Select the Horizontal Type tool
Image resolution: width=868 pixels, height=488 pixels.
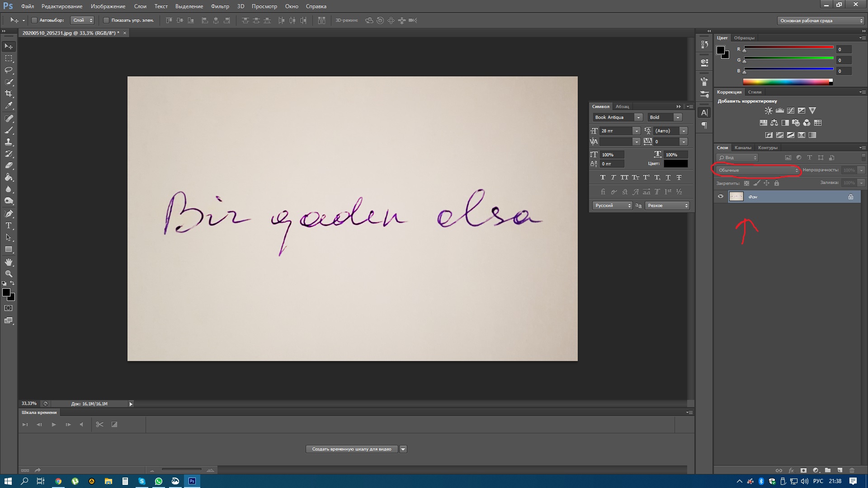tap(9, 225)
